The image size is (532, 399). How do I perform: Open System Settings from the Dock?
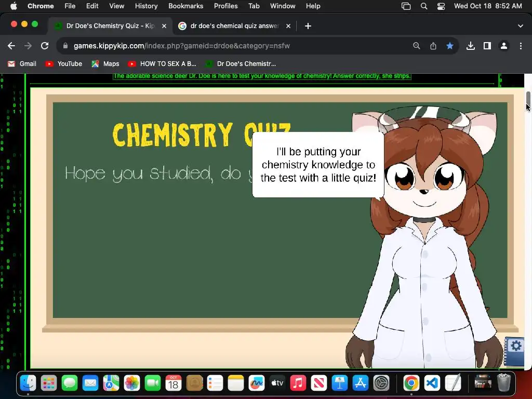click(381, 383)
